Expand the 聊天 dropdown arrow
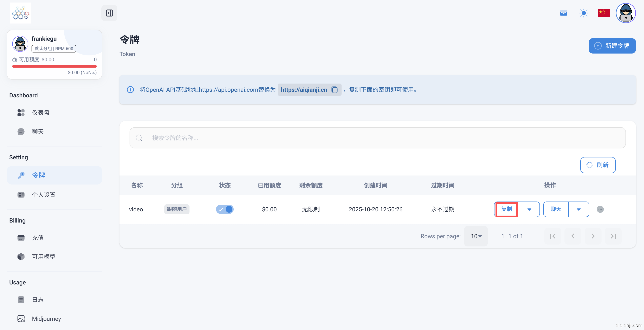 (579, 209)
